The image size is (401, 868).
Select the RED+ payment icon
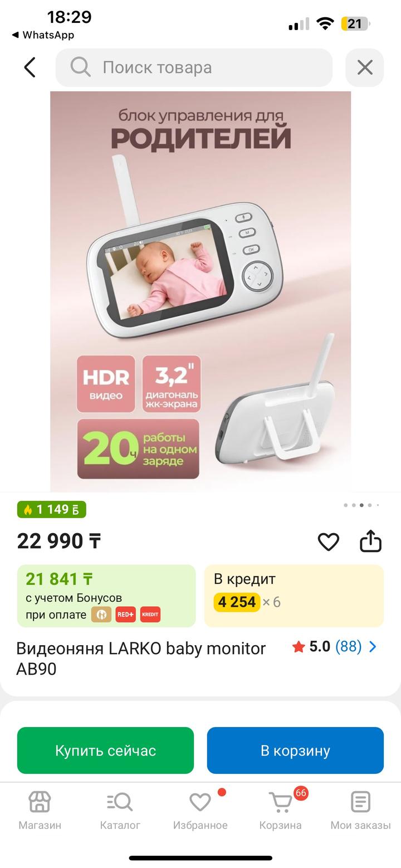click(x=125, y=615)
